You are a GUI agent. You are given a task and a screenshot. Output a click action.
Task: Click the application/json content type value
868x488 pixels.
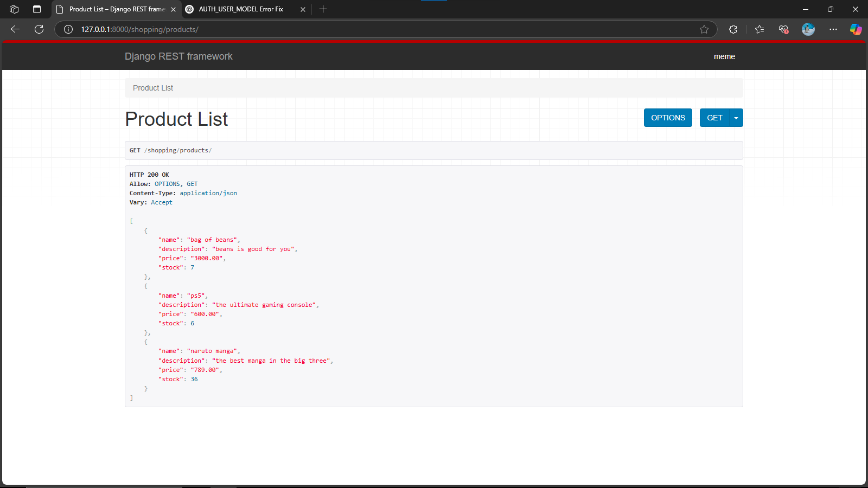(208, 193)
